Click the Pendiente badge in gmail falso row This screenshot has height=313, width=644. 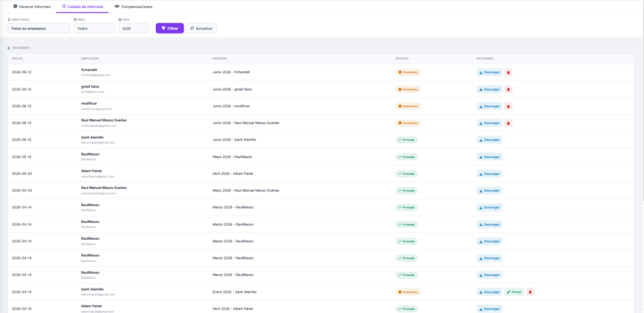(x=408, y=89)
